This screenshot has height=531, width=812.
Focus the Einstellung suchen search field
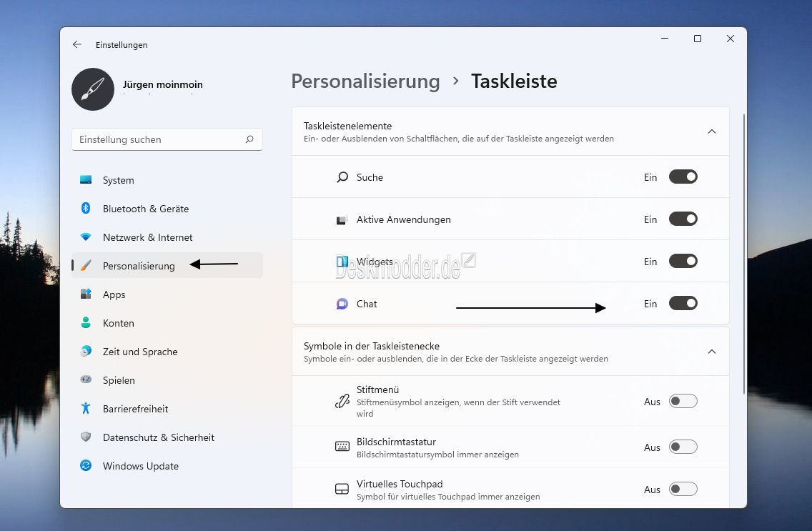click(x=167, y=139)
